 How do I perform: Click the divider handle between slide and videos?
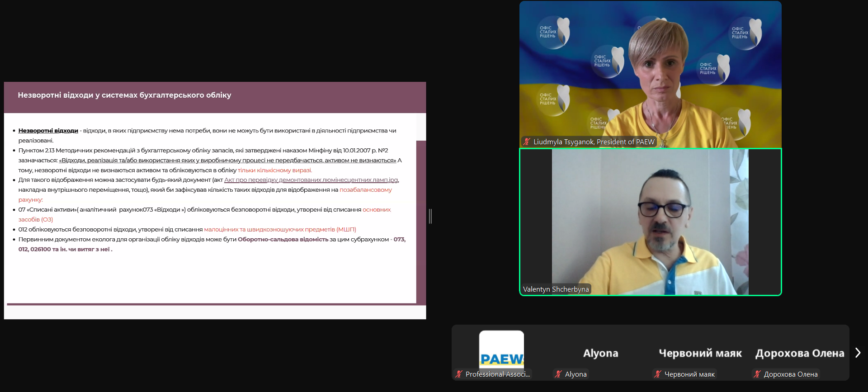[x=430, y=216]
